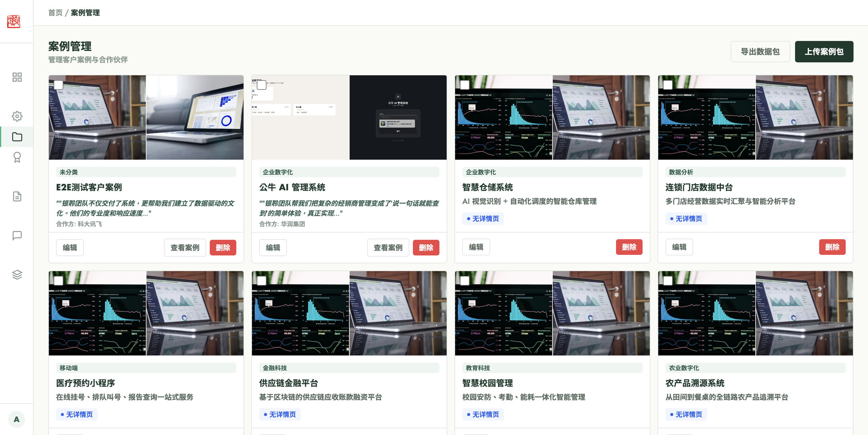Click 企业数字化 tag on 智慧仓储系统

coord(552,172)
